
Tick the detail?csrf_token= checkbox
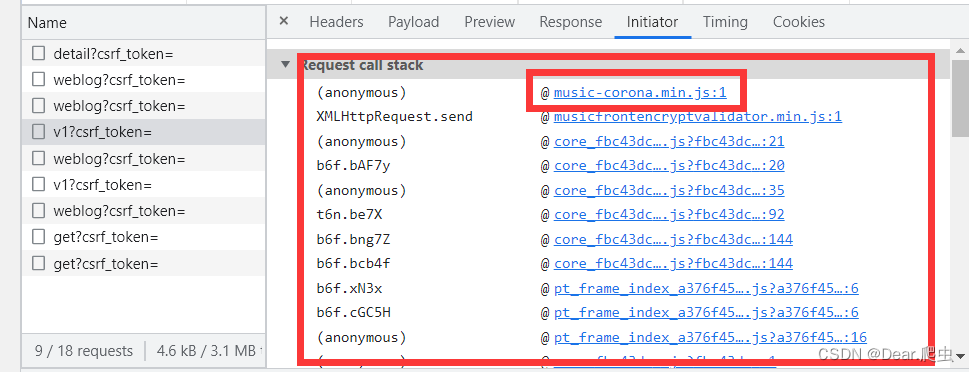pos(39,54)
